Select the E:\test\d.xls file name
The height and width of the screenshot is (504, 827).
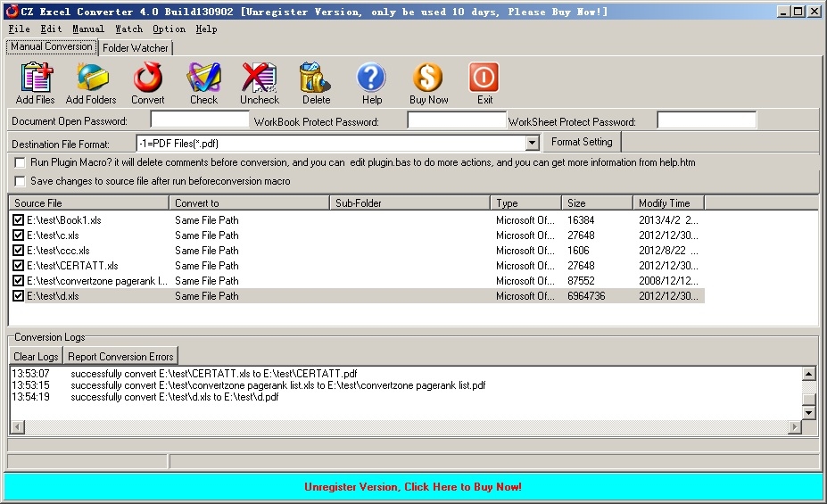pos(53,296)
